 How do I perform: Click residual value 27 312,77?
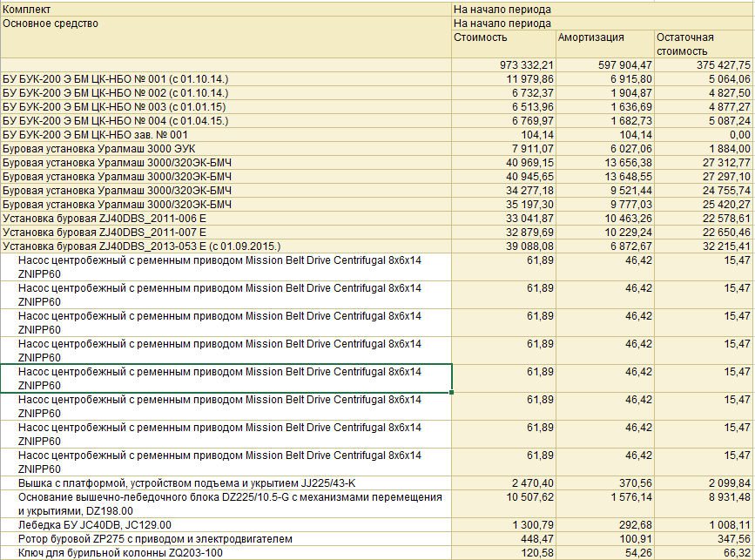coord(704,163)
